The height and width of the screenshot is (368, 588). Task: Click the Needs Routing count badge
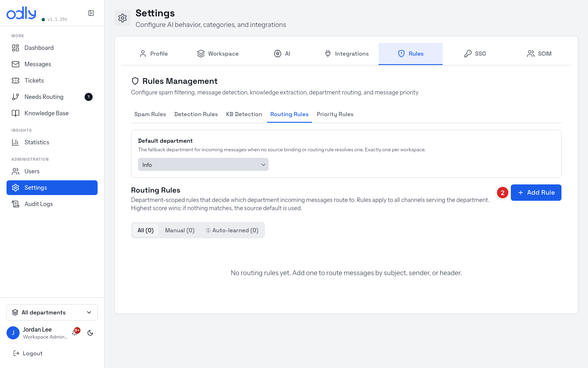(89, 97)
